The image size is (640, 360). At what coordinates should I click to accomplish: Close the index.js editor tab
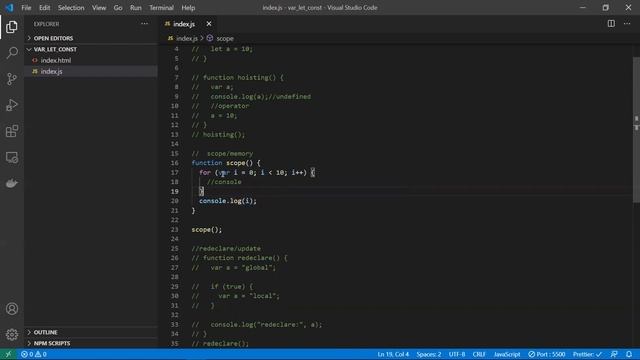209,24
